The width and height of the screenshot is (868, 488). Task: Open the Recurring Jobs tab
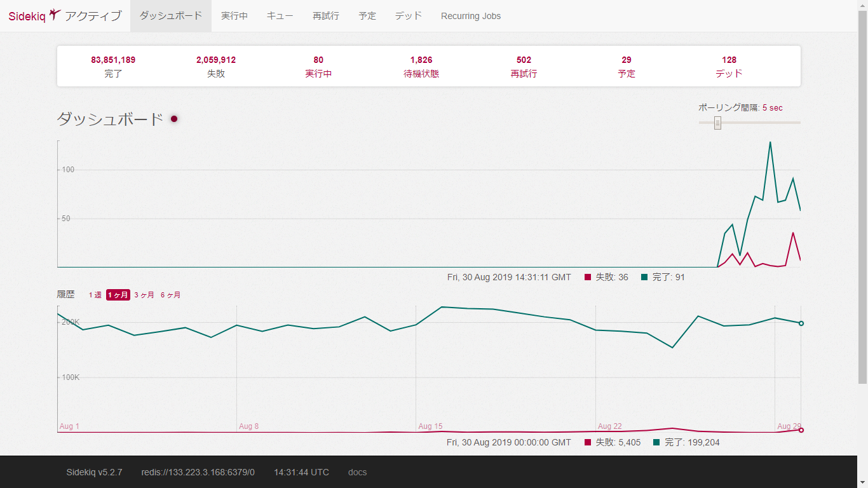click(x=471, y=16)
